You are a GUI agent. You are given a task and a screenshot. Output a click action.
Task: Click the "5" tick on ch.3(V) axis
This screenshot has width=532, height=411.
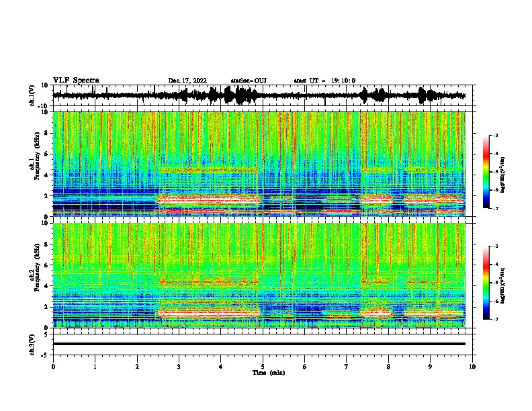(46, 334)
